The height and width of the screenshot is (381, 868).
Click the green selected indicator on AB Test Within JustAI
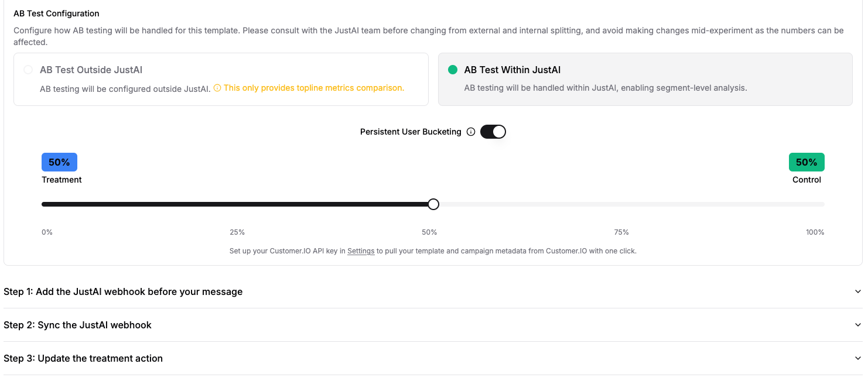pyautogui.click(x=452, y=69)
